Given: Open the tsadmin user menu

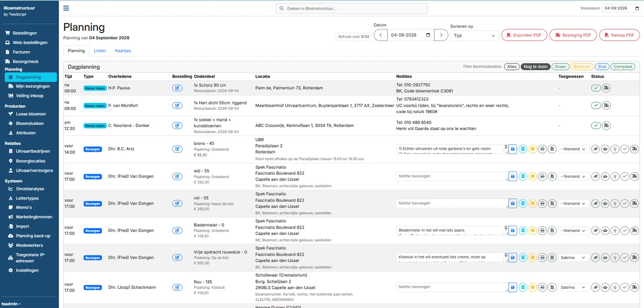Looking at the screenshot, I should tap(11, 304).
